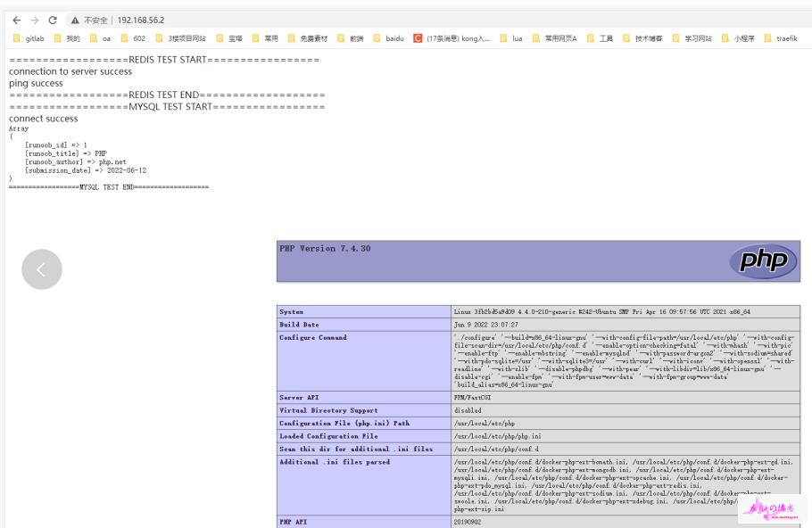812x528 pixels.
Task: Click the FPM/FastCGI value cell
Action: (x=626, y=398)
